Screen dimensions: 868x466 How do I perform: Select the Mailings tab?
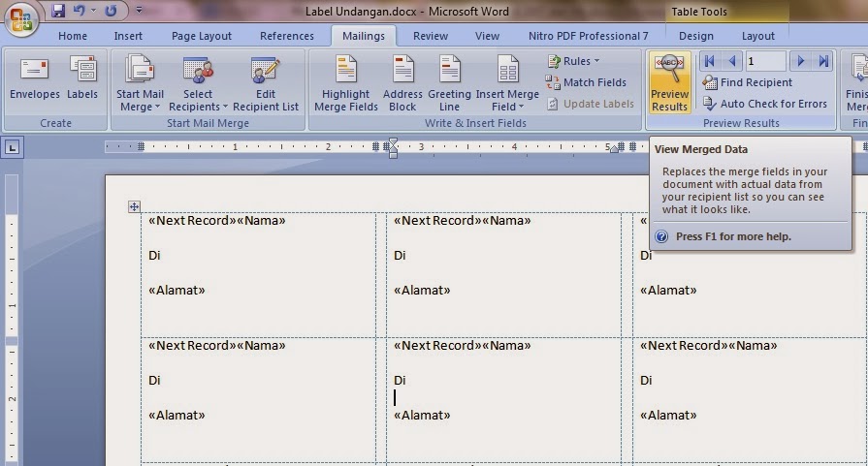click(x=363, y=36)
